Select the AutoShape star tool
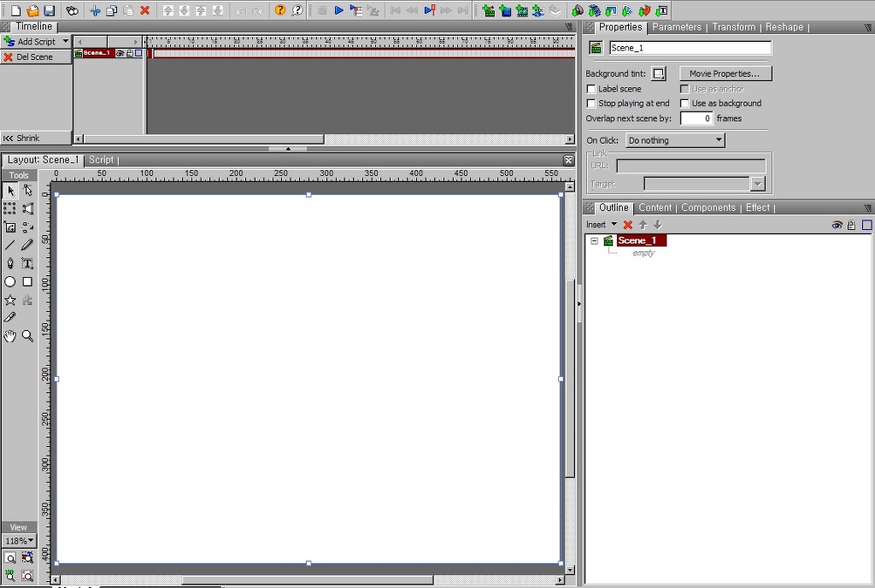 (10, 300)
